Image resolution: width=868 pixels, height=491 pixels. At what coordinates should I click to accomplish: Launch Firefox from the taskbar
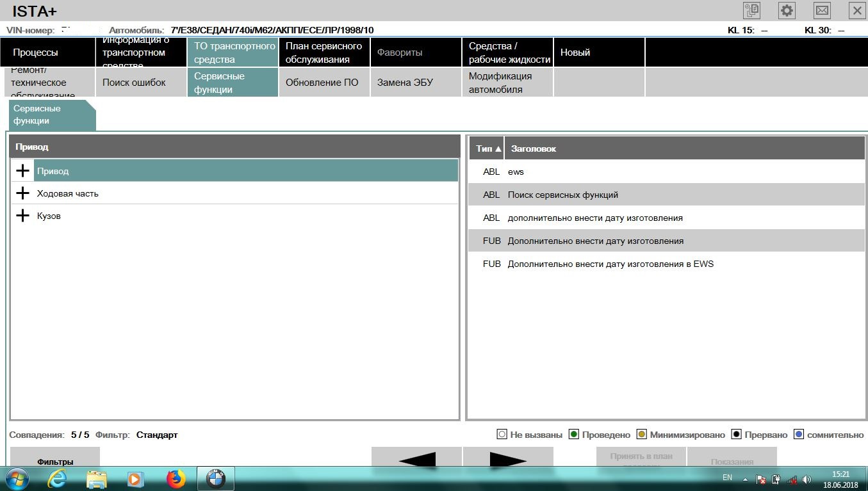[176, 479]
